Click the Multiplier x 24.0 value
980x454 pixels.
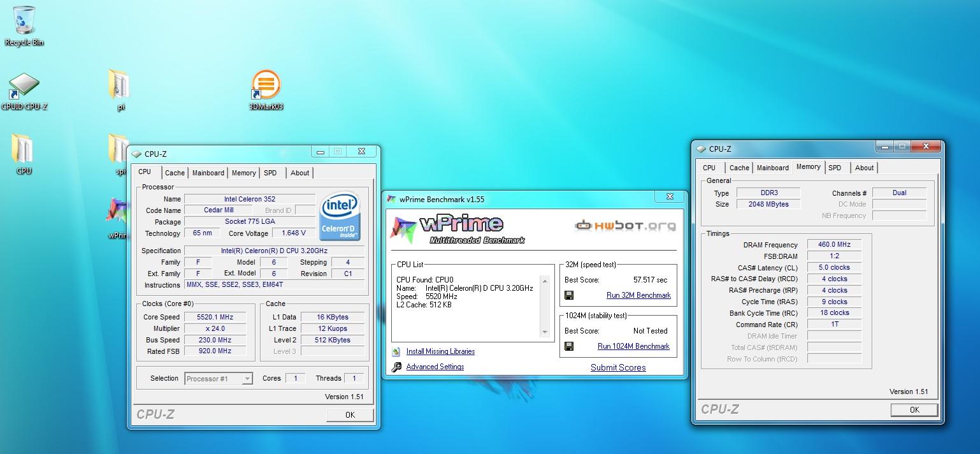pyautogui.click(x=215, y=328)
